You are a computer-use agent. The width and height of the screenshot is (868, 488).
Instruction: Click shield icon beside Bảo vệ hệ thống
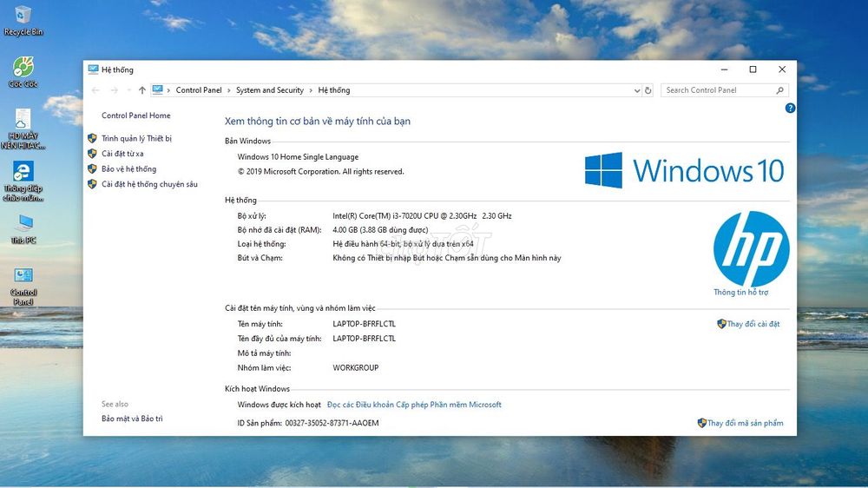click(93, 169)
